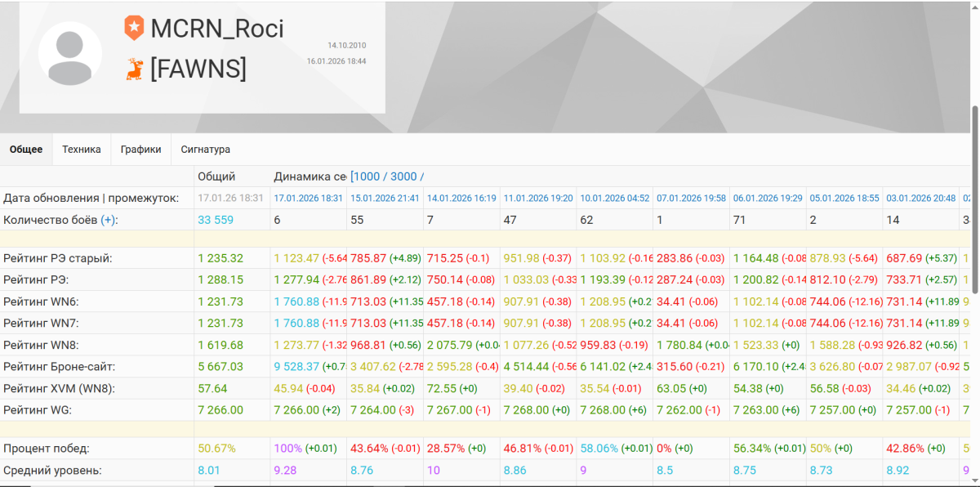Screen dimensions: 980x487
Task: Select the Общий column header
Action: pos(216,176)
